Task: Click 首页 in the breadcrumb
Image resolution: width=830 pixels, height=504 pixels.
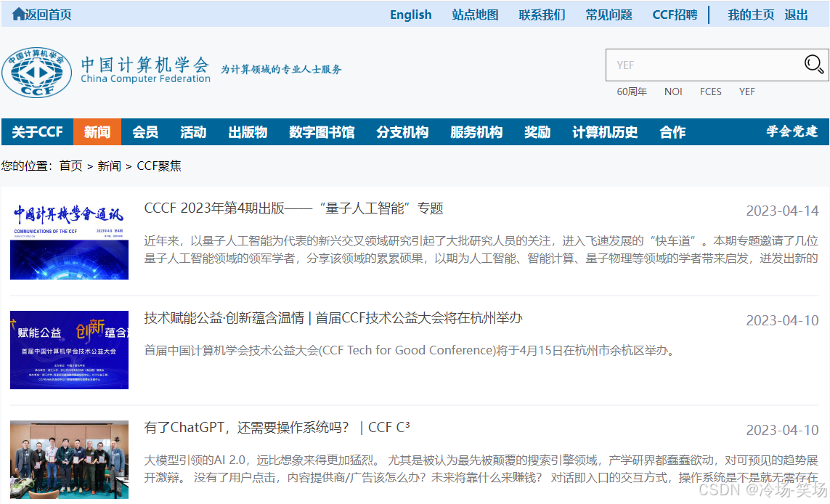Action: point(70,166)
